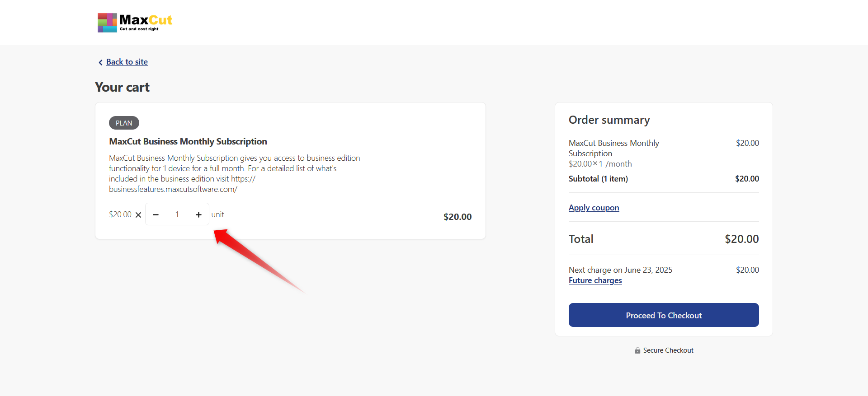Click the cart item price $20.00 in bold

[457, 217]
